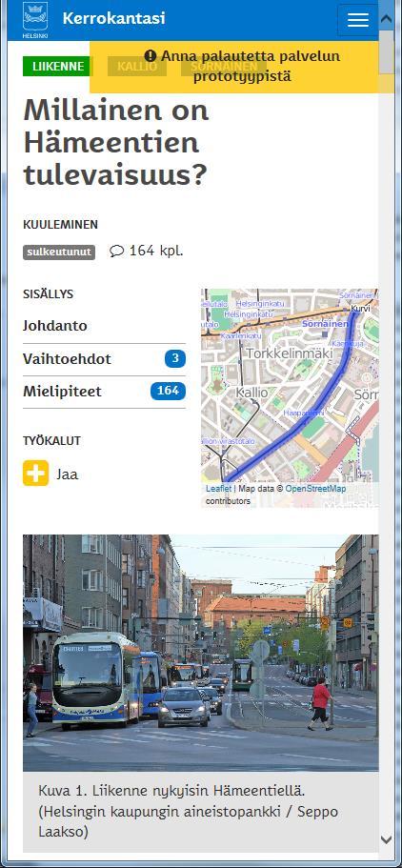Click the Kurvi label on the map
The image size is (402, 868).
click(360, 309)
